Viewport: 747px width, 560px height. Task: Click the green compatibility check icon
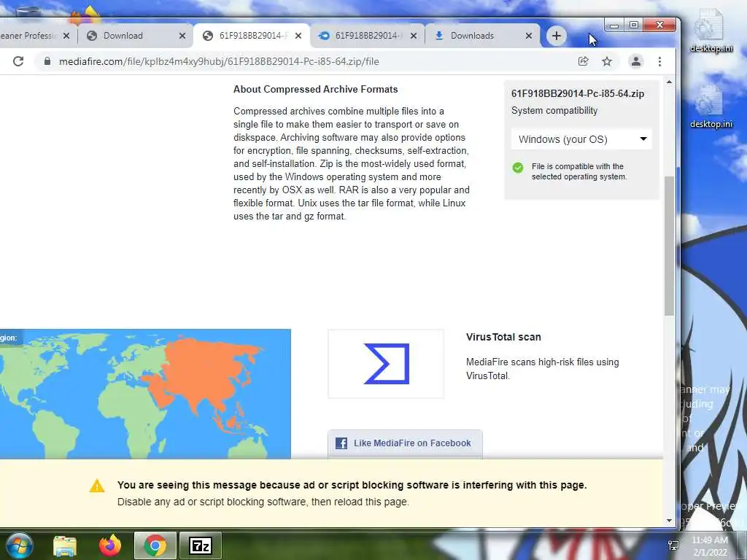tap(518, 168)
